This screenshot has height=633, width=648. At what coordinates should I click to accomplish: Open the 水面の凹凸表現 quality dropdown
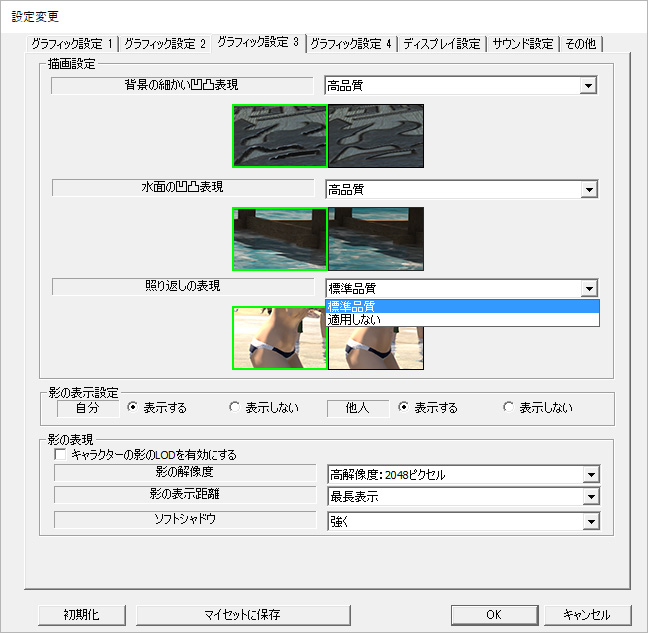(462, 189)
